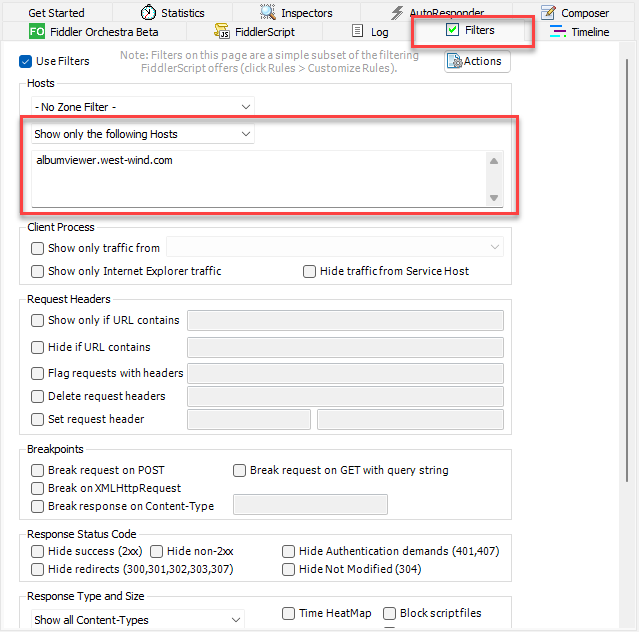Viewport: 639px width, 632px height.
Task: Check Break request on POST
Action: [x=37, y=470]
